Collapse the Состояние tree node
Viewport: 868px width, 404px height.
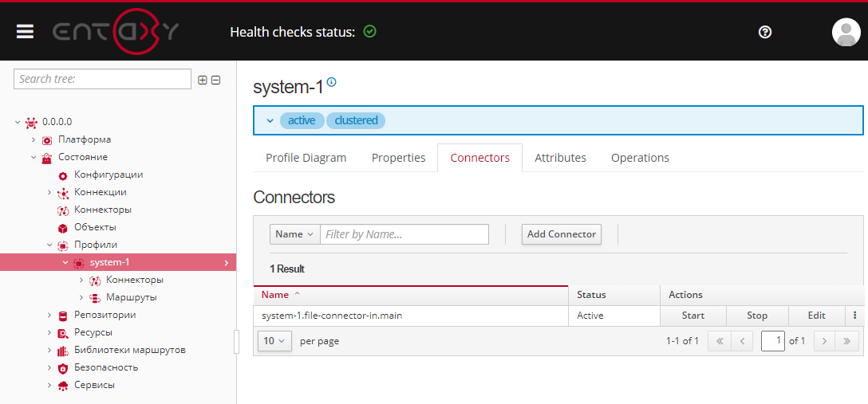[x=34, y=158]
